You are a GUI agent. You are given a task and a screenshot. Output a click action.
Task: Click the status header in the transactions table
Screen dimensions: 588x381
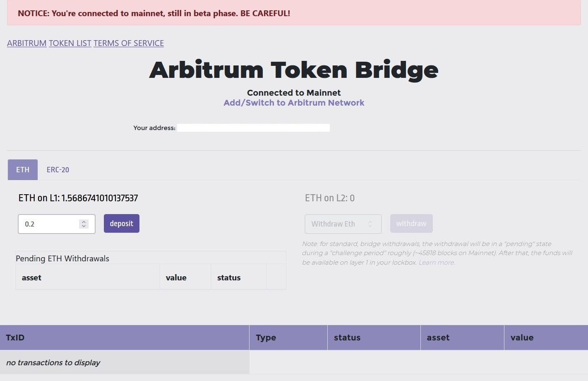point(347,338)
